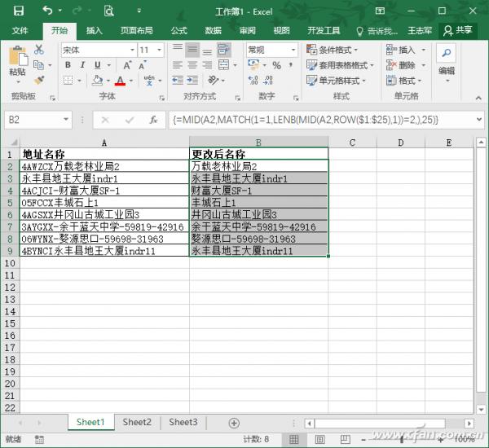The image size is (489, 448).
Task: Add a new sheet with plus icon
Action: (234, 423)
